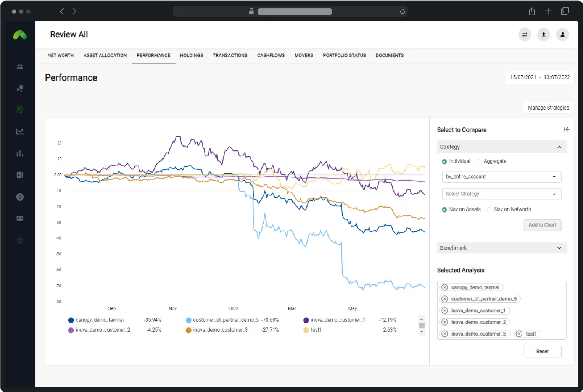583x392 pixels.
Task: Switch to Movers tab
Action: pyautogui.click(x=304, y=55)
